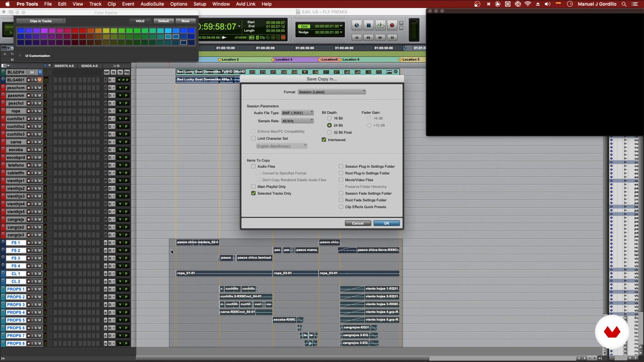Click the volume icon in menu bar
Viewport: 644px width, 362px height.
(547, 4)
